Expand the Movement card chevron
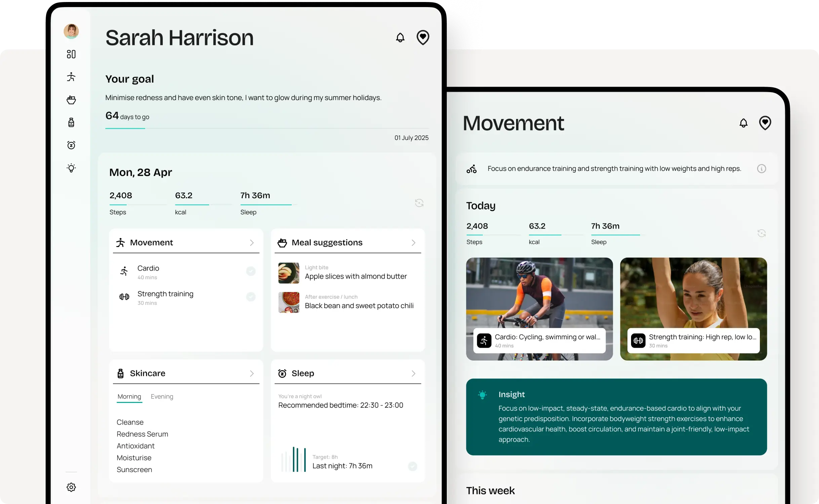This screenshot has height=504, width=819. coord(252,243)
